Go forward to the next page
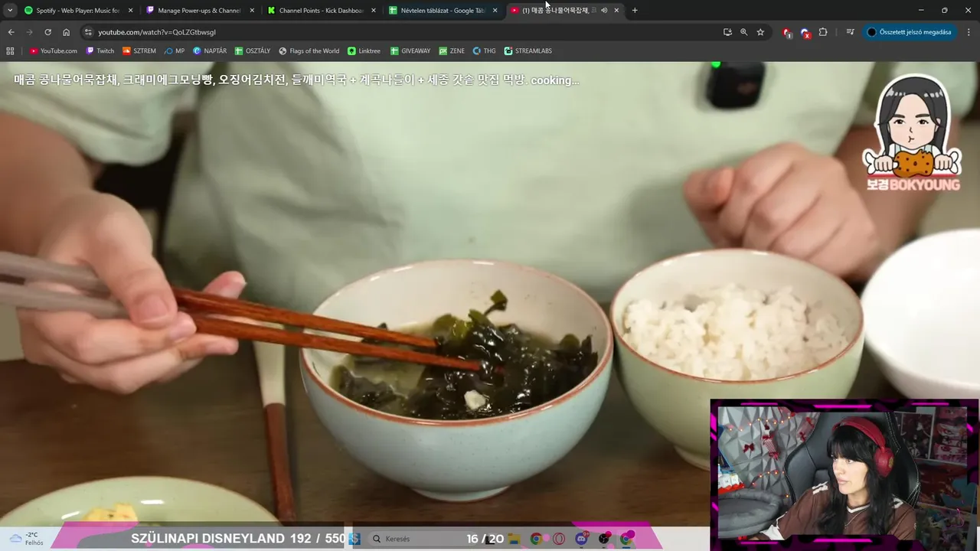 pos(29,32)
